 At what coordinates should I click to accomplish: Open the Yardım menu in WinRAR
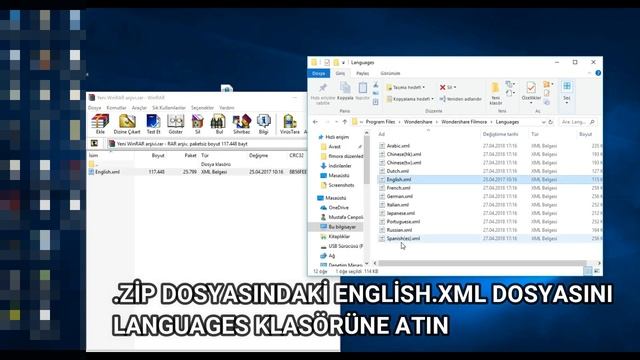click(x=227, y=108)
